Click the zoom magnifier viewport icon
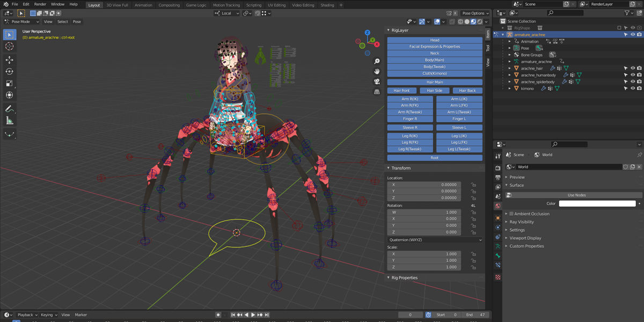Viewport: 644px width, 322px height. tap(377, 62)
